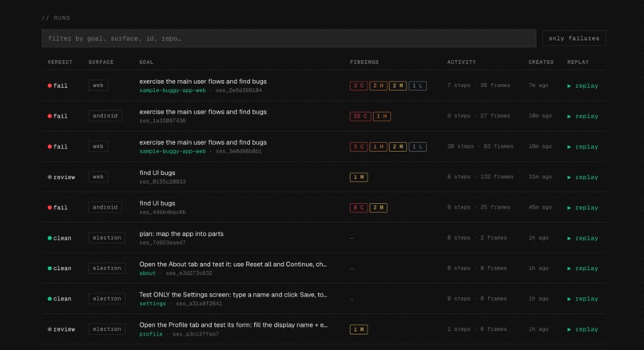Click the 1 M badge in the Profile tab row
Screen dimensions: 644x350
pyautogui.click(x=359, y=329)
